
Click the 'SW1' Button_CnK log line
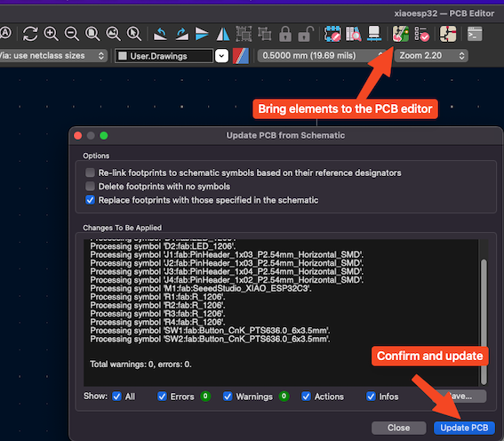210,331
